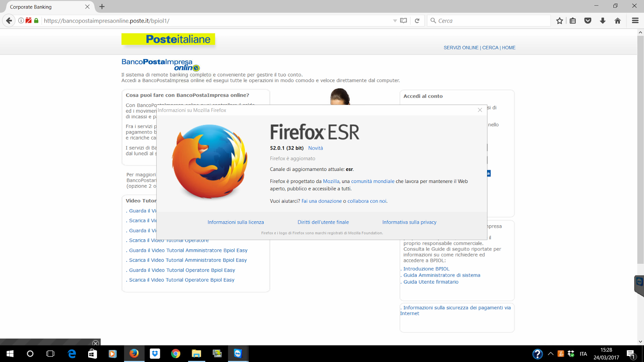Viewport: 644px width, 362px height.
Task: Open a new tab with plus button
Action: point(102,6)
